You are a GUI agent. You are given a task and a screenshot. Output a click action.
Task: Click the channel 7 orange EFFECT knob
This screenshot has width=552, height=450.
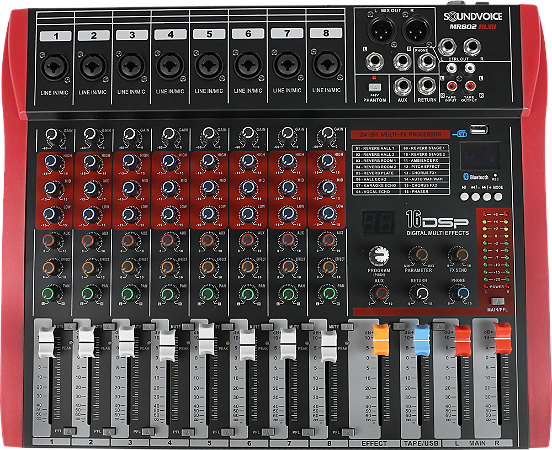(x=288, y=267)
